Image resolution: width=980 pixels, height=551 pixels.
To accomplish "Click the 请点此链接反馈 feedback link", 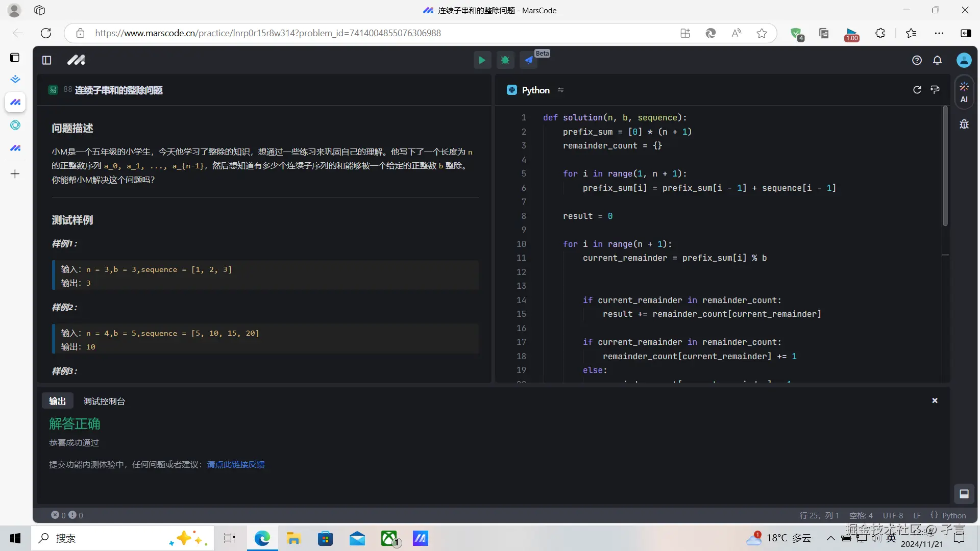I will tap(235, 464).
